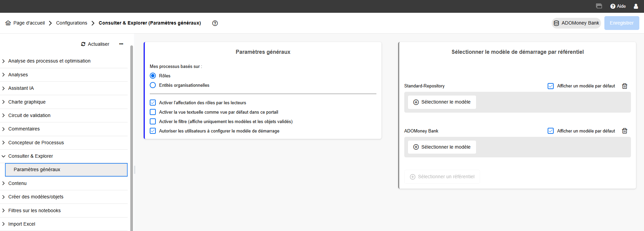Select the Entités organisationnelles radio option

(153, 85)
